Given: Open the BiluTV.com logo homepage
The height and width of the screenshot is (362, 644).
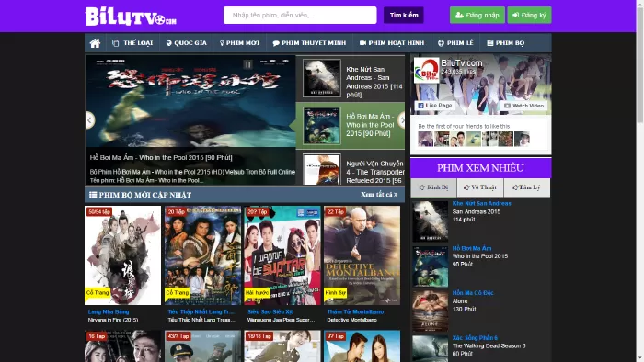Looking at the screenshot, I should click(131, 17).
